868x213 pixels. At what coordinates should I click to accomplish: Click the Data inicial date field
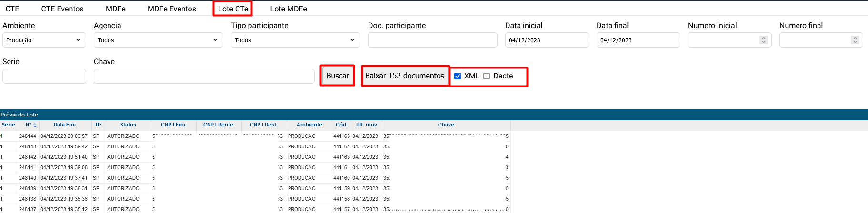point(547,40)
